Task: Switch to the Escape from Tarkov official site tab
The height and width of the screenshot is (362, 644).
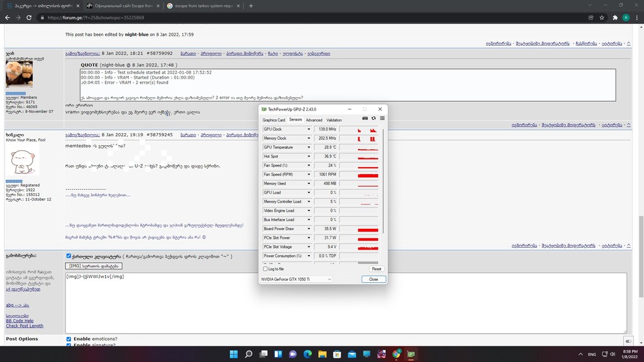Action: (x=123, y=6)
